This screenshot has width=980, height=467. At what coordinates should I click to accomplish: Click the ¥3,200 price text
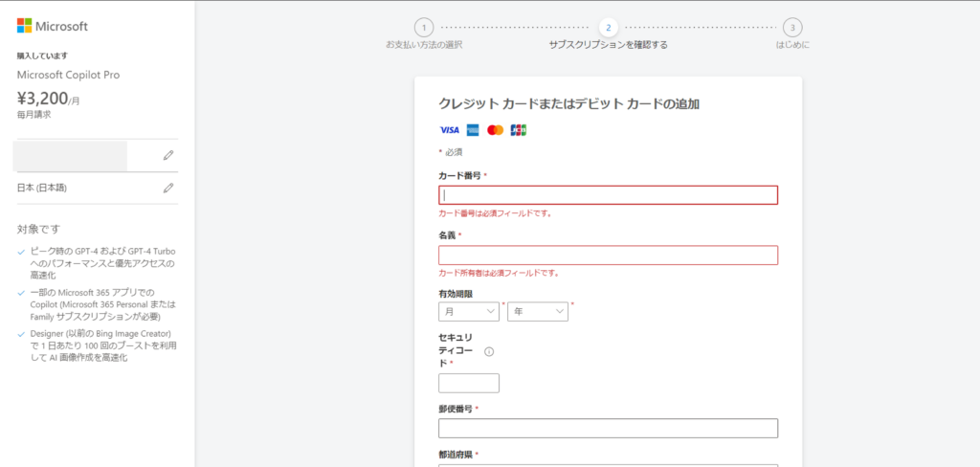(x=42, y=98)
